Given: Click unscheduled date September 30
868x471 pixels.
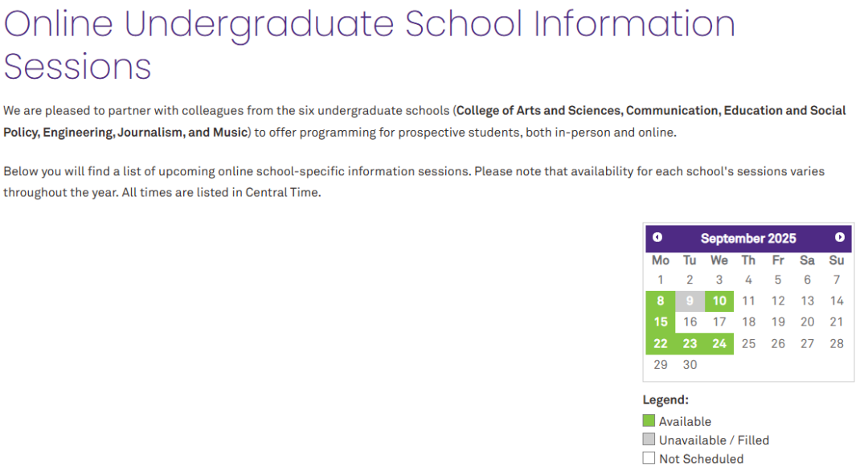Looking at the screenshot, I should [x=690, y=365].
